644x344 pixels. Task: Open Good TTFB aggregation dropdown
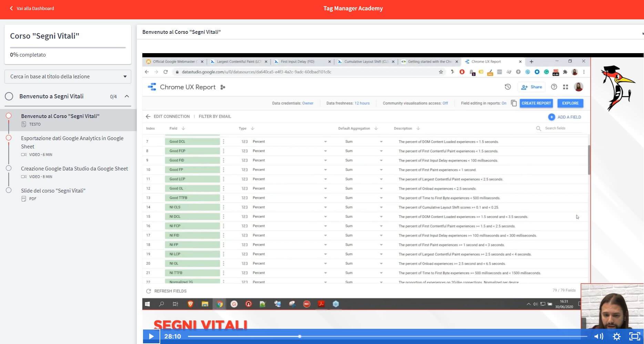[x=381, y=198]
